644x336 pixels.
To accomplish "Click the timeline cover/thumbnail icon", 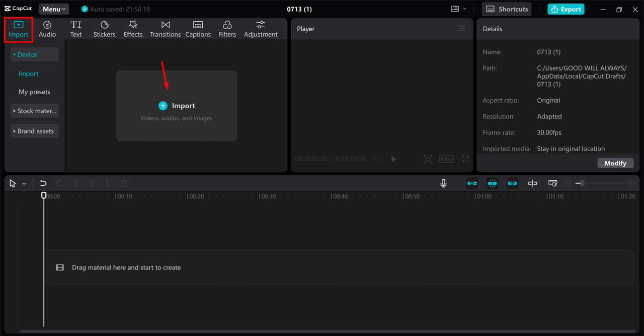I will pos(552,183).
